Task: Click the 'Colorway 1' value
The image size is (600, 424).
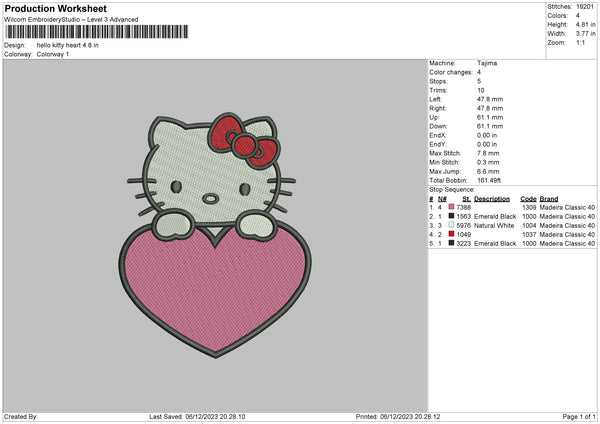Action: pos(53,54)
